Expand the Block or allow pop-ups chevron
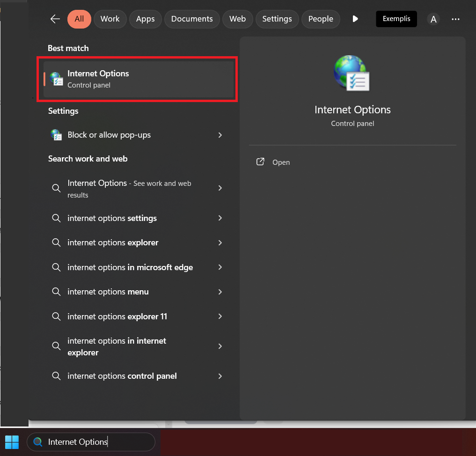The image size is (476, 456). [x=220, y=135]
